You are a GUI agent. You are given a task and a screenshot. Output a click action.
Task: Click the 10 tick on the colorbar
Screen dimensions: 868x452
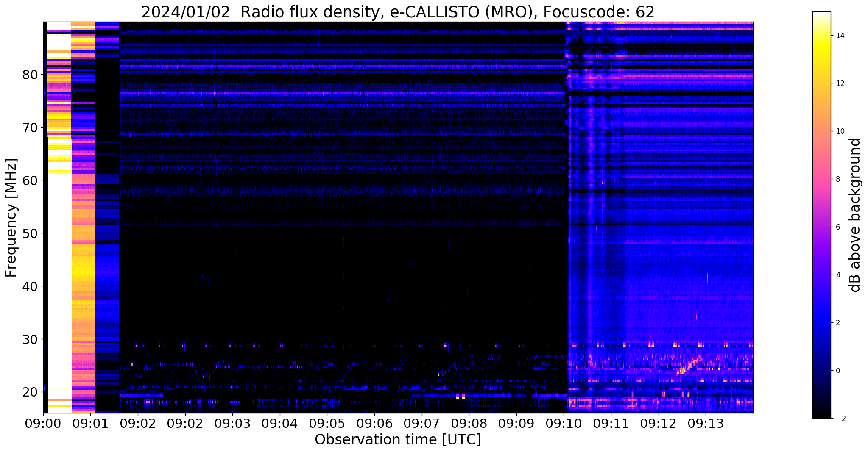(x=839, y=131)
